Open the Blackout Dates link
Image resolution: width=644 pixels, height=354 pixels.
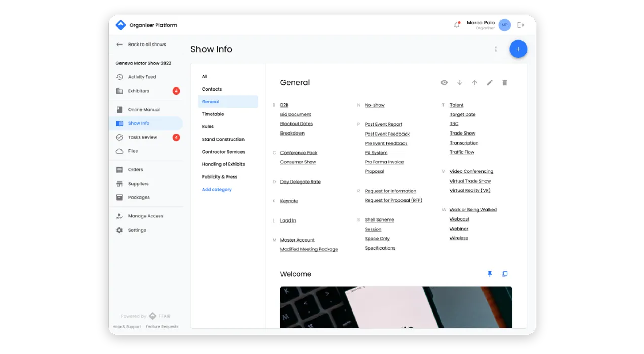[296, 124]
